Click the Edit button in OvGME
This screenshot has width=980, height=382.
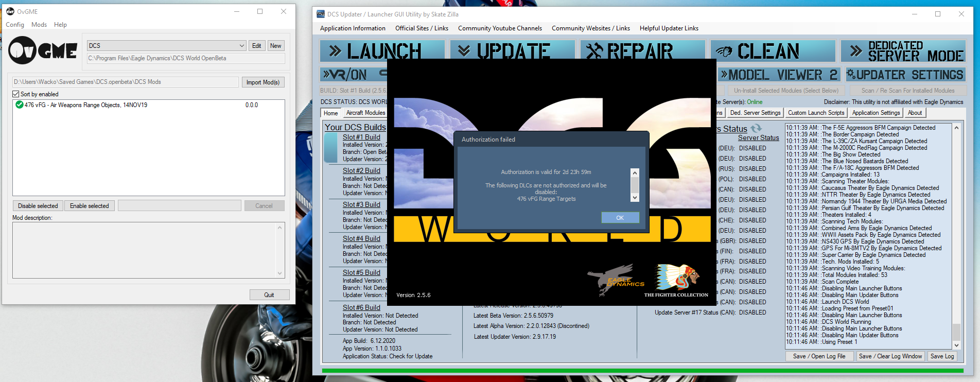click(256, 46)
